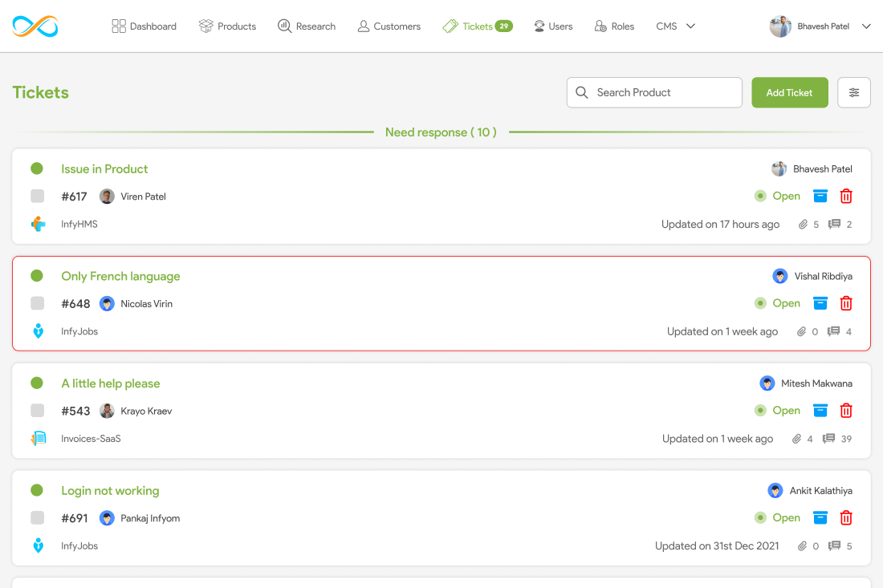Click the 'Need response ( 10 )' section heading
This screenshot has height=588, width=883.
(441, 132)
